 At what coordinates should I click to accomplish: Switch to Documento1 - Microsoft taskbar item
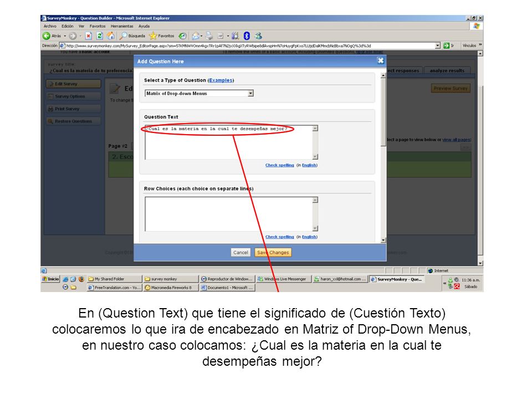[x=227, y=288]
